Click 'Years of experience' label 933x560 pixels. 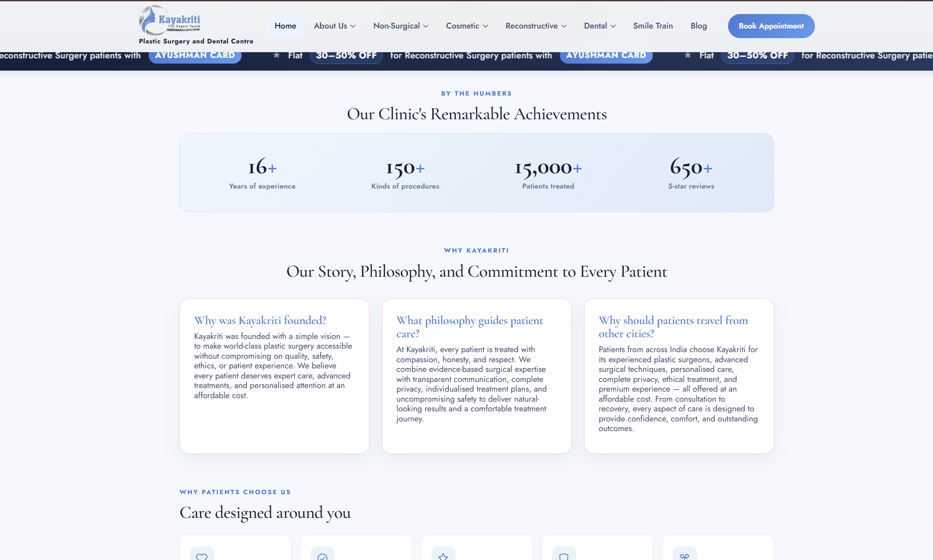coord(262,186)
